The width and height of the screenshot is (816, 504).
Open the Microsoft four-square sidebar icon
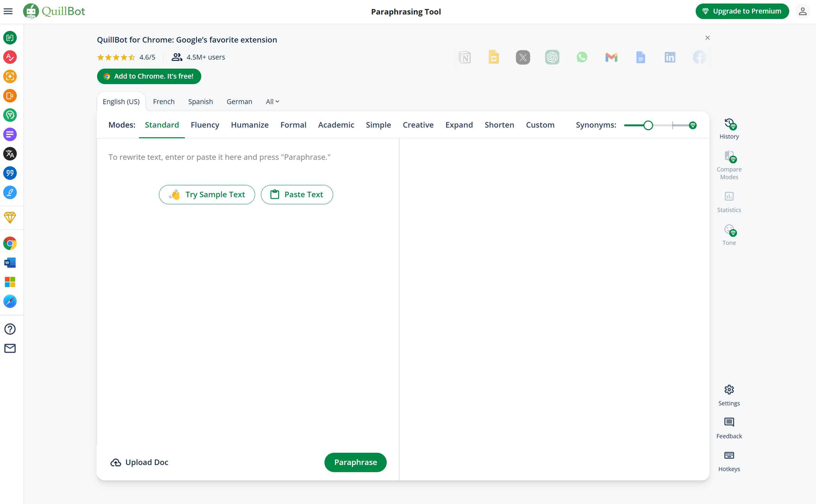10,282
